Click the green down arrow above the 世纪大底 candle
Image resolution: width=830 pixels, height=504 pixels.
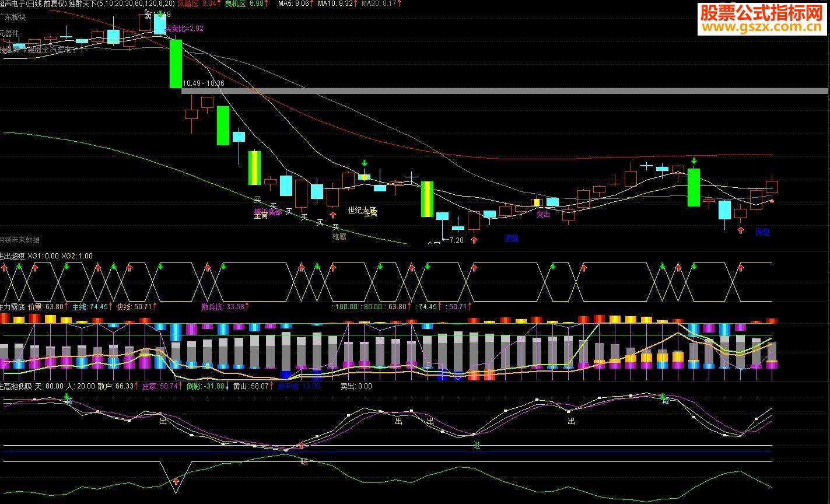[364, 163]
